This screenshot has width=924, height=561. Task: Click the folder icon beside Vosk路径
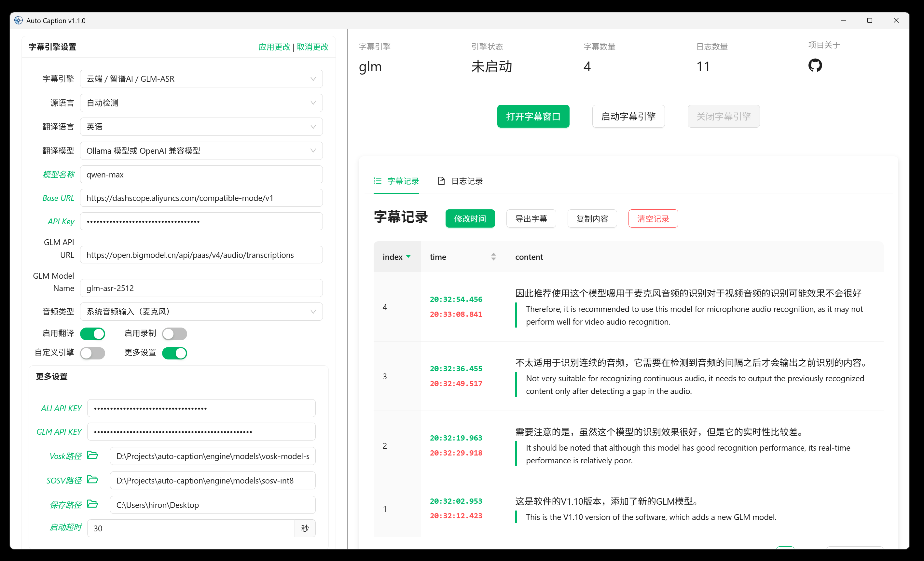point(92,455)
